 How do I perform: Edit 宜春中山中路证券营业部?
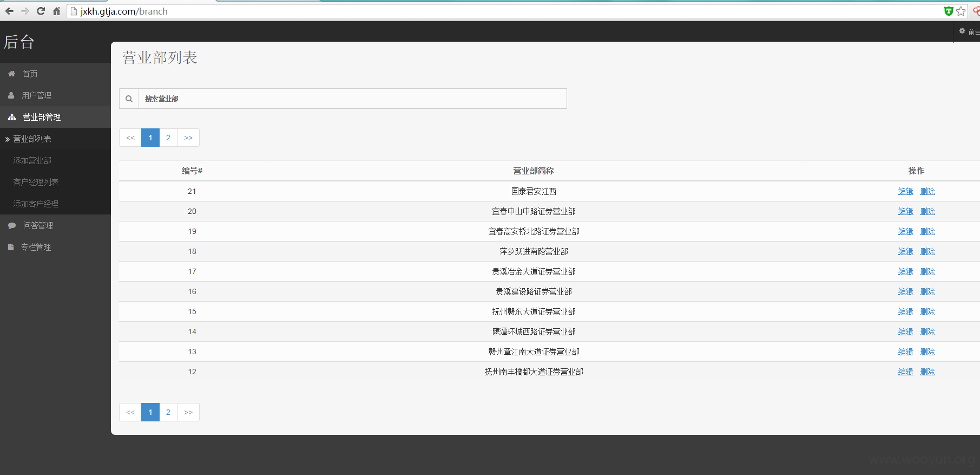coord(905,211)
